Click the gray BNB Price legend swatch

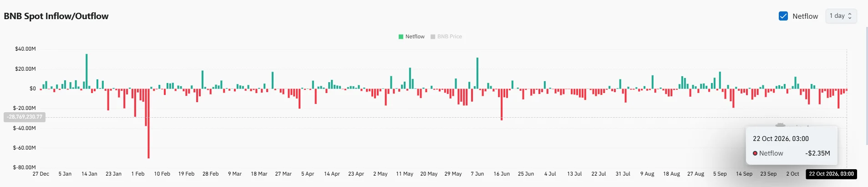433,36
